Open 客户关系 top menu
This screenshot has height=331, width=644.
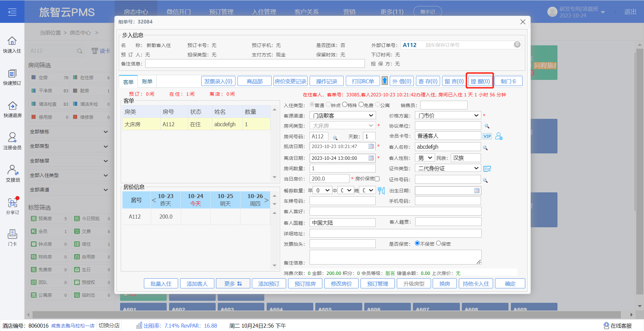(307, 12)
